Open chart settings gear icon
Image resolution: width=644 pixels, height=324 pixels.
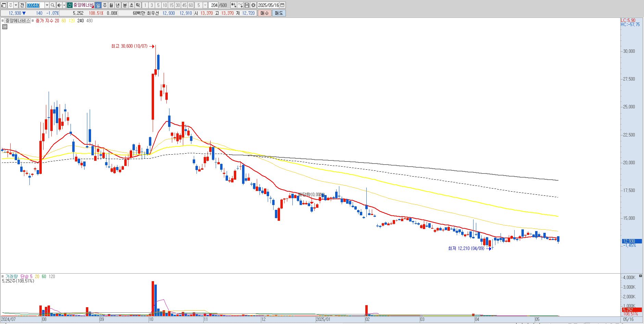(253, 5)
